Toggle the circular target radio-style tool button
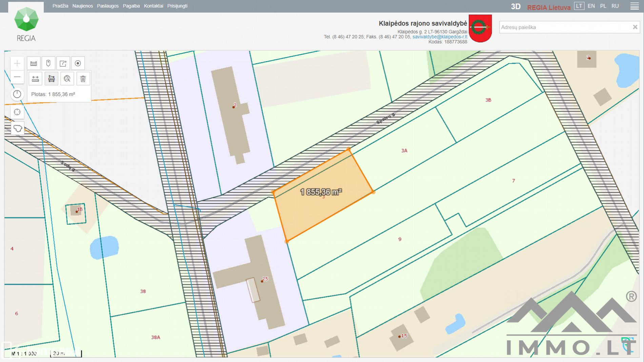644x362 pixels. click(x=78, y=63)
